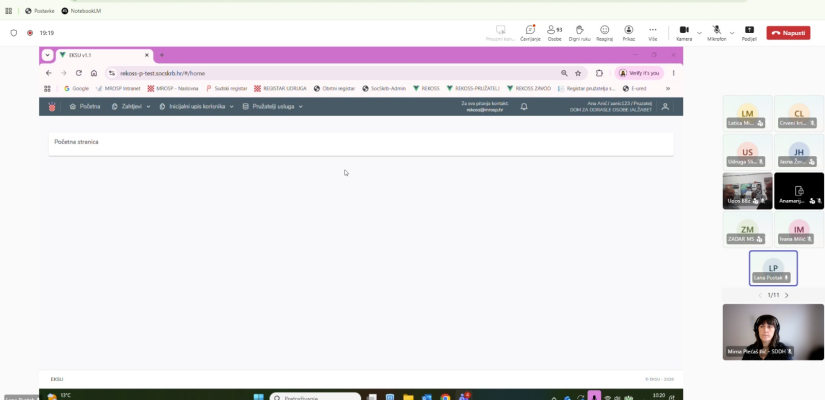The height and width of the screenshot is (400, 825).
Task: Open File Explorer from the taskbar
Action: pyautogui.click(x=408, y=397)
